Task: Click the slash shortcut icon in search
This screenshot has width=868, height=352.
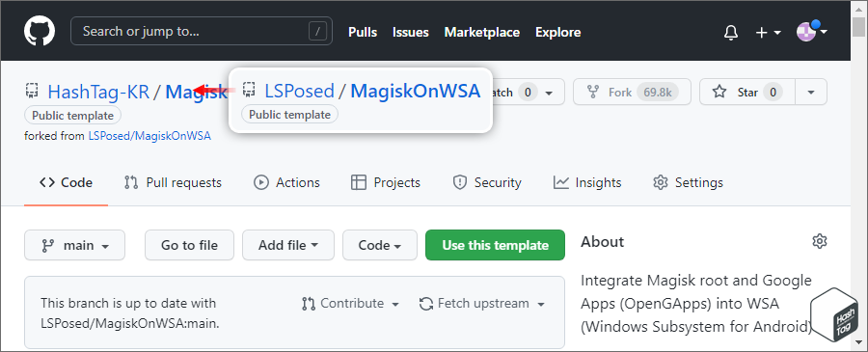Action: click(317, 32)
